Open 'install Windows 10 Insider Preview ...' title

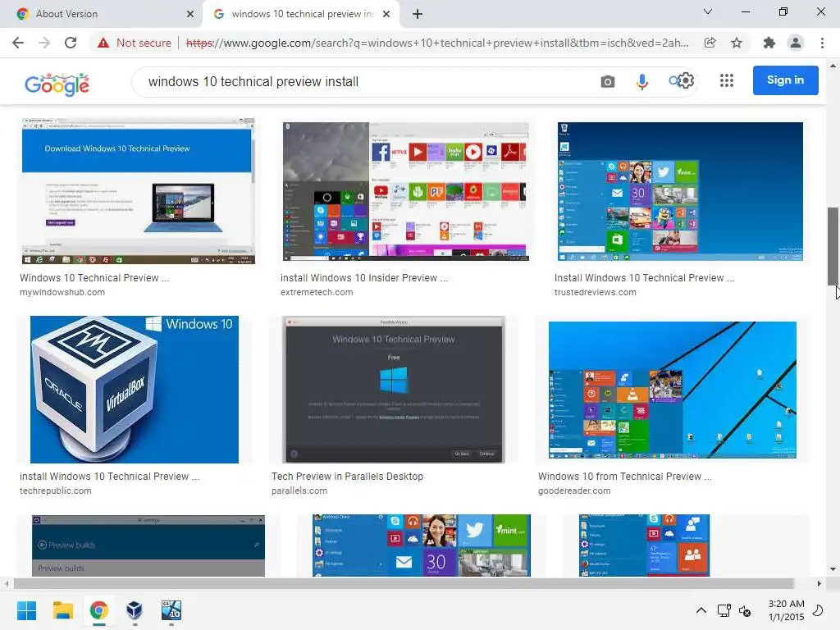[364, 277]
